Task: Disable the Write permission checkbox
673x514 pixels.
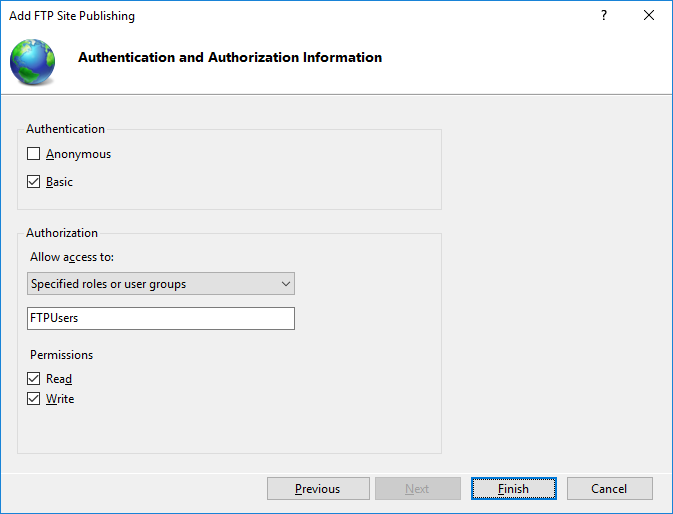Action: coord(34,399)
